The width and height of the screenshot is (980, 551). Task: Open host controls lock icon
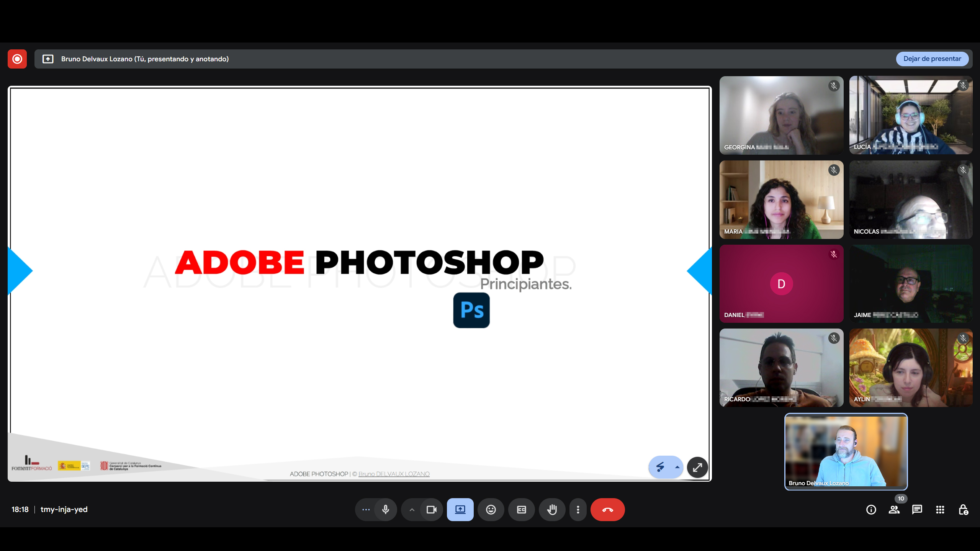click(964, 510)
